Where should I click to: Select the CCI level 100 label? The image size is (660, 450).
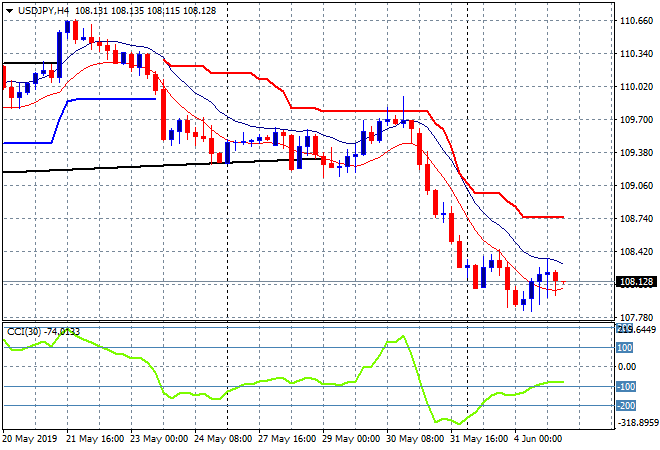[625, 348]
